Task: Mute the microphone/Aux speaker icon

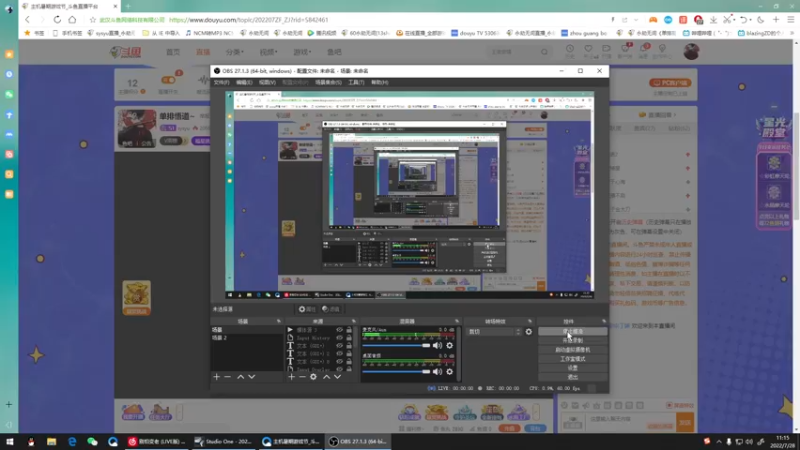Action: (x=437, y=345)
